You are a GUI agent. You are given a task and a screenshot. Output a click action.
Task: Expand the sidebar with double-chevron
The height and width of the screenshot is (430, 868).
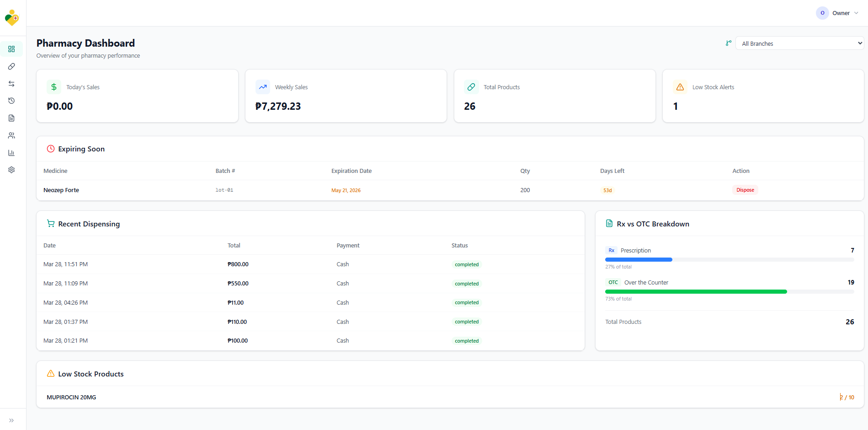11,420
